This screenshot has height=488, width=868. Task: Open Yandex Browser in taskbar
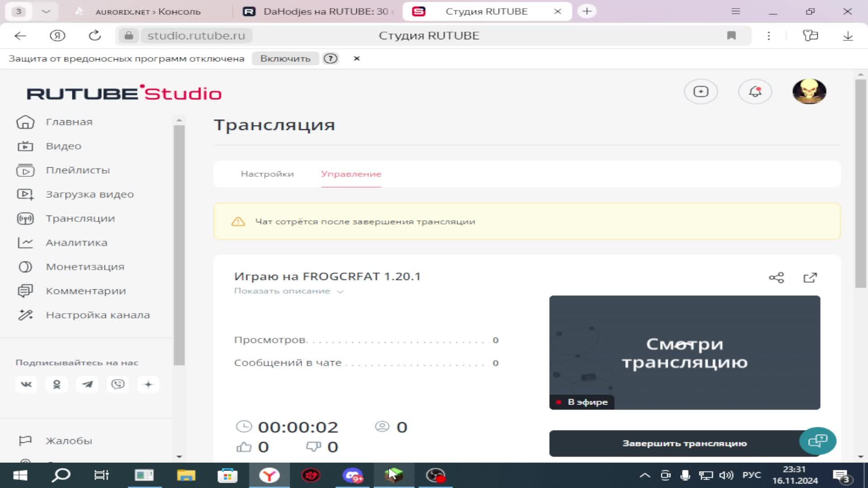(269, 475)
